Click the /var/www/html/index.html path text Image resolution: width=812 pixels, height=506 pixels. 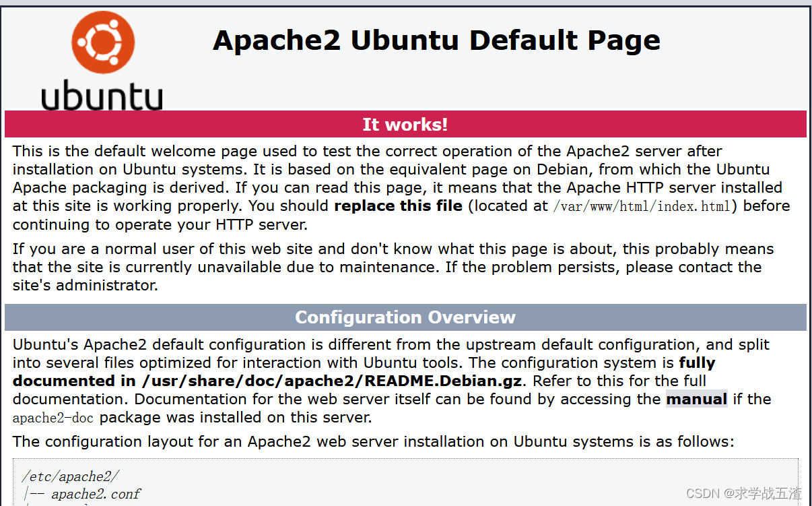[x=641, y=206]
